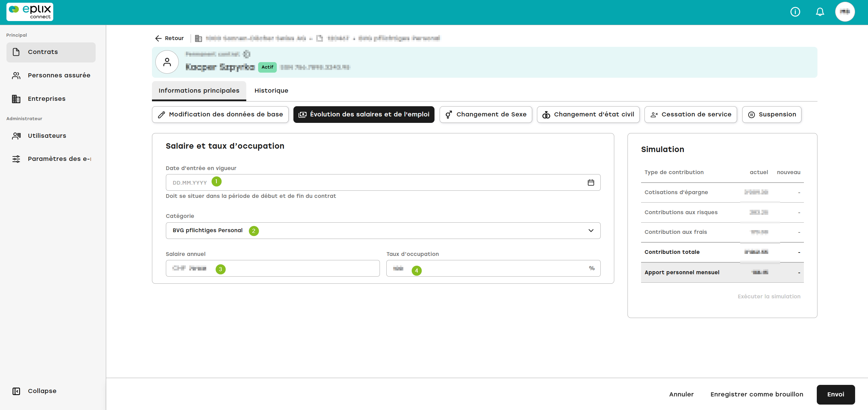Open Utilisateurs admin page

click(x=51, y=136)
